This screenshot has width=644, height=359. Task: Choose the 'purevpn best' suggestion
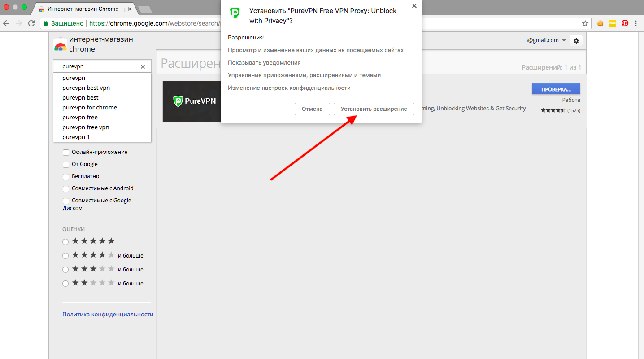102,97
